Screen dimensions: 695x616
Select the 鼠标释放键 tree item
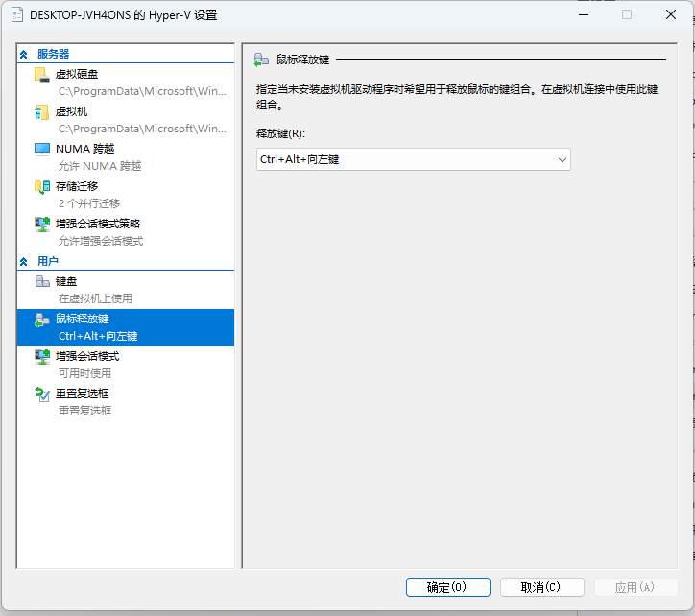(x=126, y=327)
